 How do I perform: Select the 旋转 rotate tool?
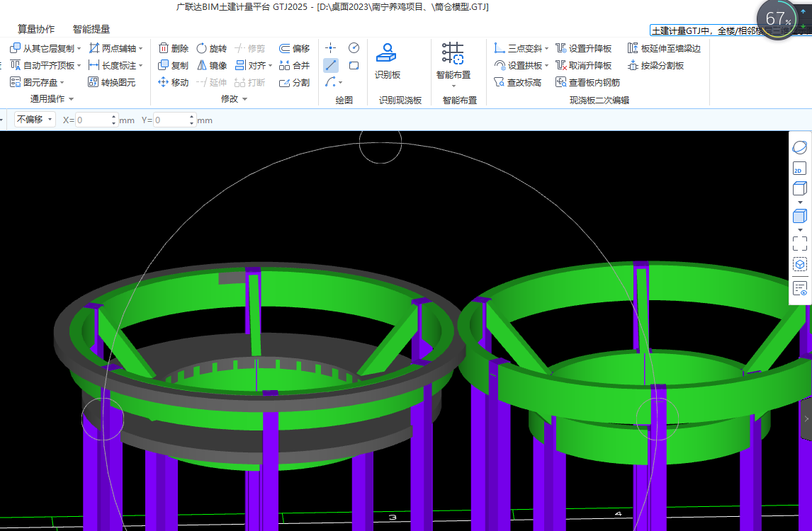point(211,48)
